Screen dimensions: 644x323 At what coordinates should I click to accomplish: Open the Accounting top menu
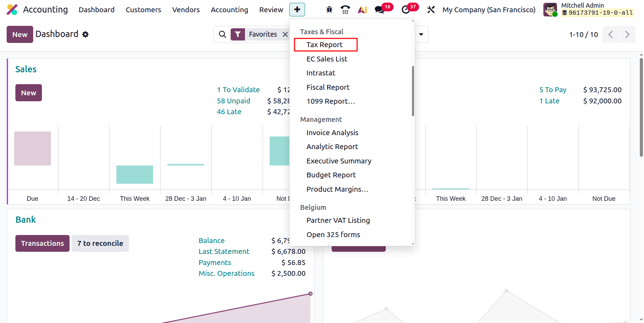click(x=229, y=10)
